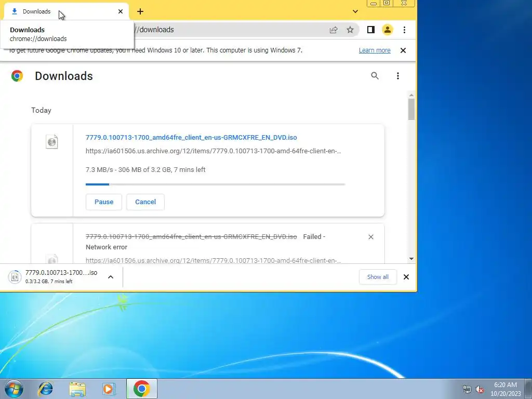
Task: Open the Chrome profile avatar
Action: (388, 30)
